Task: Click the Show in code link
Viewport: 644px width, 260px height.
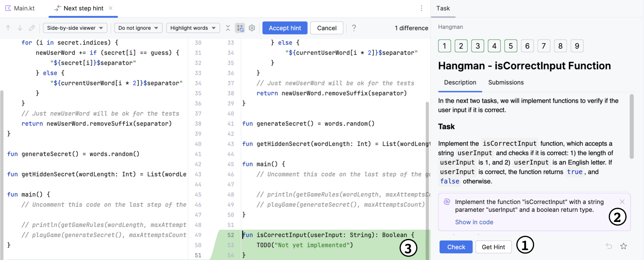Action: [474, 222]
